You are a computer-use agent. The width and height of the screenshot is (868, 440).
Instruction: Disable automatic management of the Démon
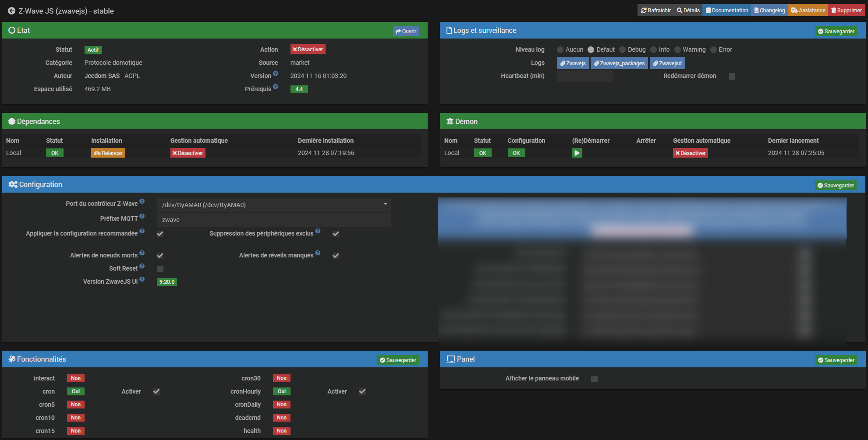[x=691, y=153]
